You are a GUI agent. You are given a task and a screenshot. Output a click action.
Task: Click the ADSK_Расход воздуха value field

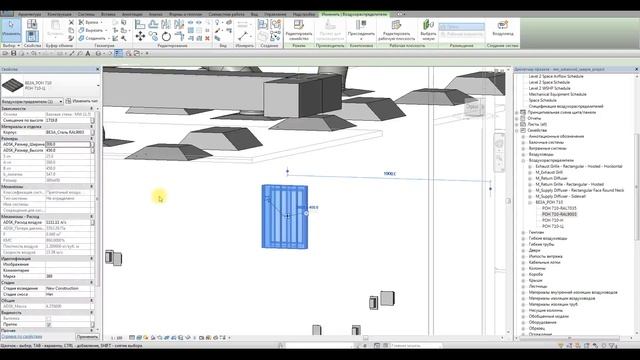pos(67,222)
